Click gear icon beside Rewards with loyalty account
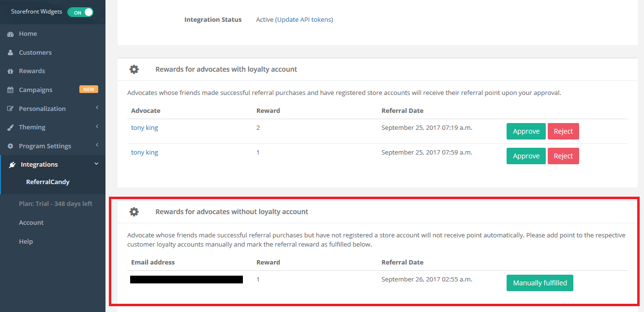644x312 pixels. click(134, 69)
